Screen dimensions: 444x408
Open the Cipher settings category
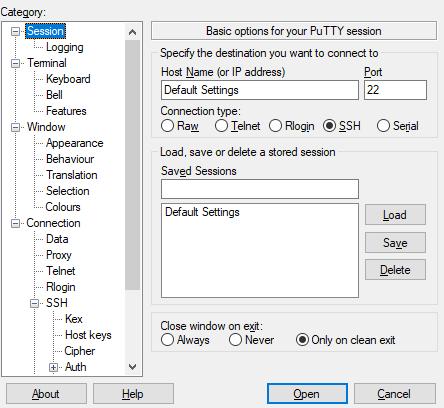pyautogui.click(x=80, y=351)
